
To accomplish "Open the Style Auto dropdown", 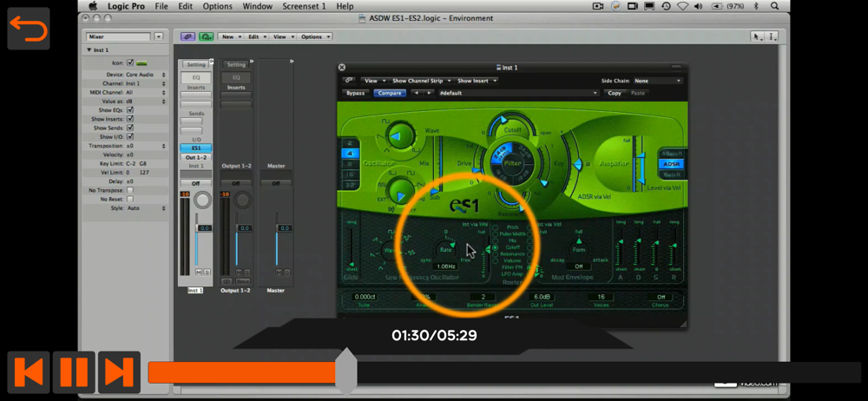I will pyautogui.click(x=146, y=207).
